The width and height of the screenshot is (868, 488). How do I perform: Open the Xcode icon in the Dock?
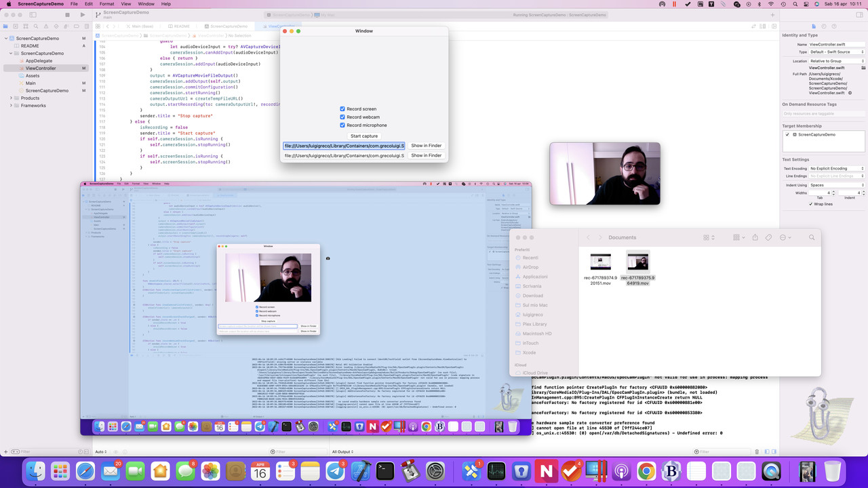pyautogui.click(x=361, y=470)
